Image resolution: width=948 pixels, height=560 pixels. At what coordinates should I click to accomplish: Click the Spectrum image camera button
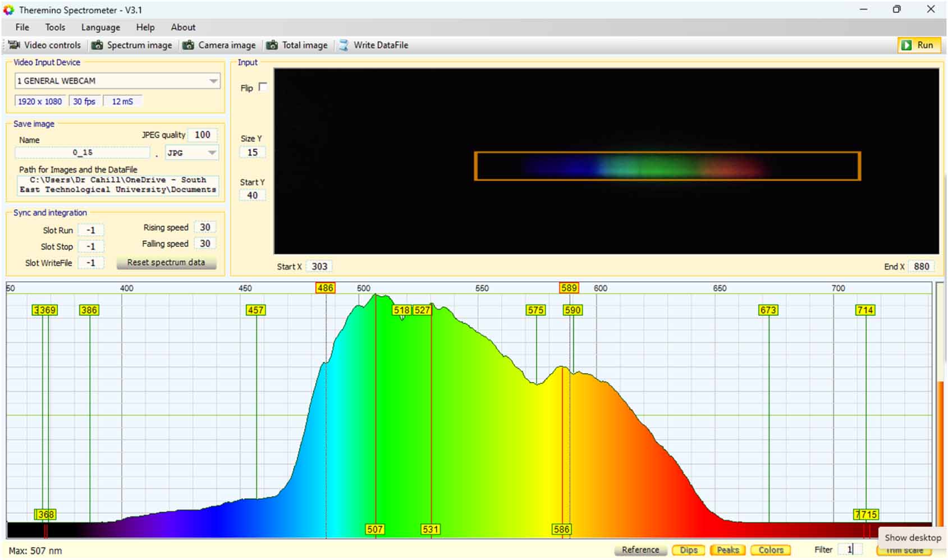tap(132, 45)
